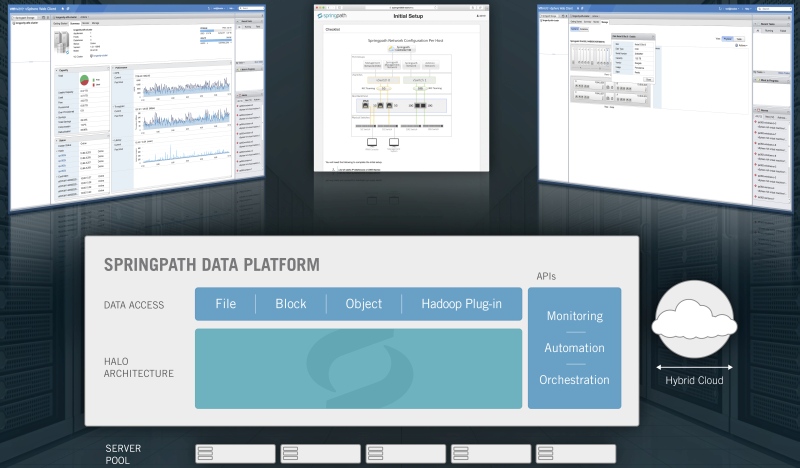
Task: Open the Summary tab in left vSphere window
Action: (74, 23)
